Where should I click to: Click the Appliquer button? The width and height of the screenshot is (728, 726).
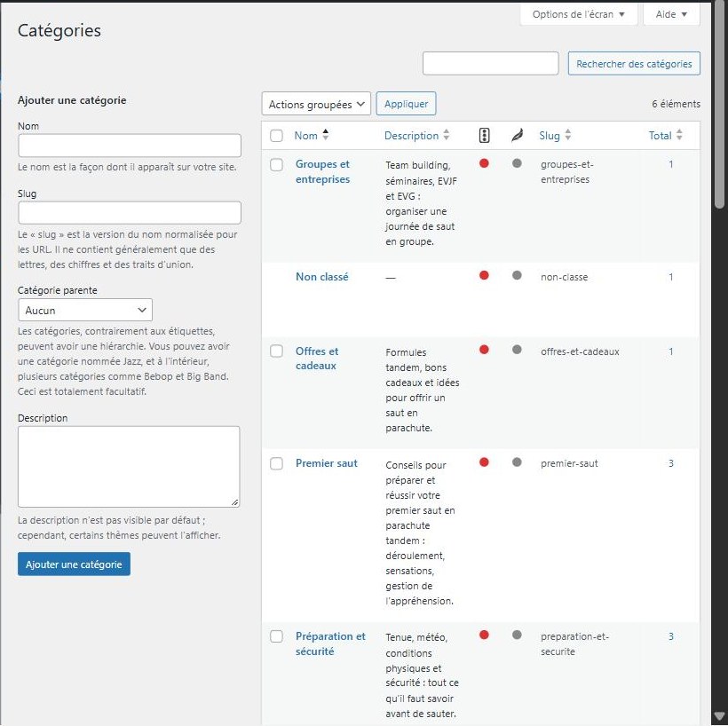tap(406, 104)
